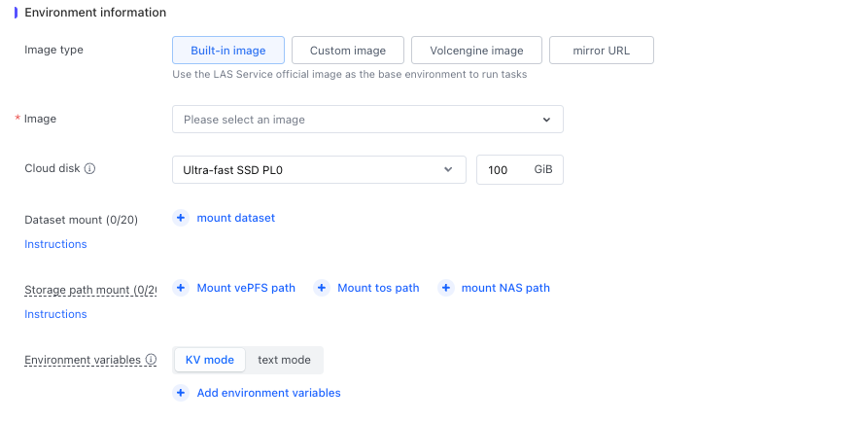Click Mount tos path link

[378, 288]
